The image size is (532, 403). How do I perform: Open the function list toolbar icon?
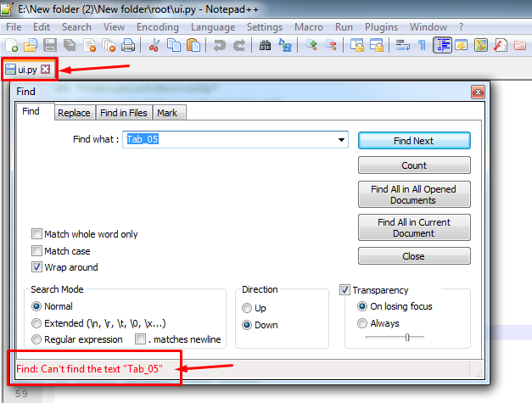501,45
